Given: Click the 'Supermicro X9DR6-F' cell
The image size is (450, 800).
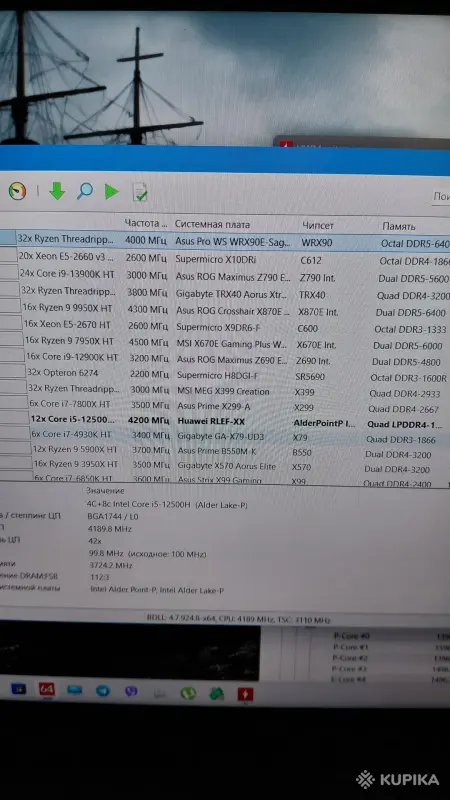Looking at the screenshot, I should [218, 327].
